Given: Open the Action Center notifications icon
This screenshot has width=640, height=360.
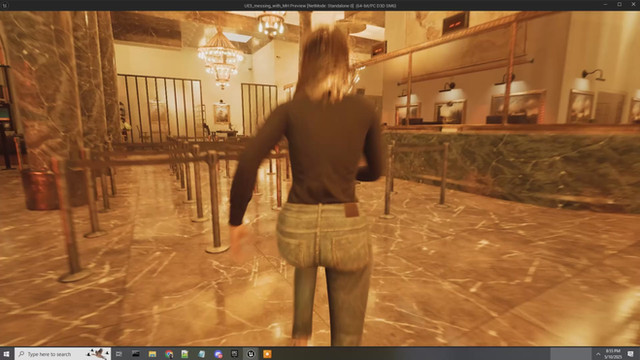Looking at the screenshot, I should [631, 354].
